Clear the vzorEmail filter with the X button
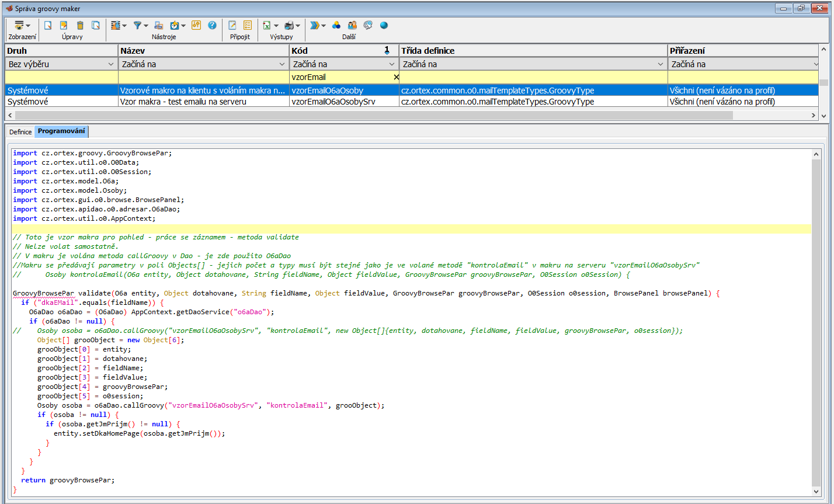The image size is (834, 504). click(396, 77)
